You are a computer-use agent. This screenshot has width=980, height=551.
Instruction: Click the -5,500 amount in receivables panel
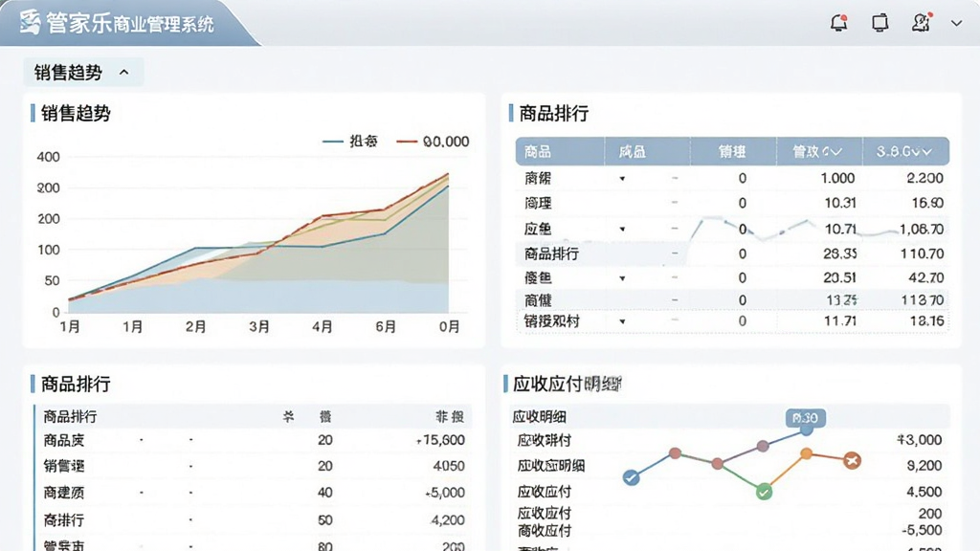coord(922,530)
